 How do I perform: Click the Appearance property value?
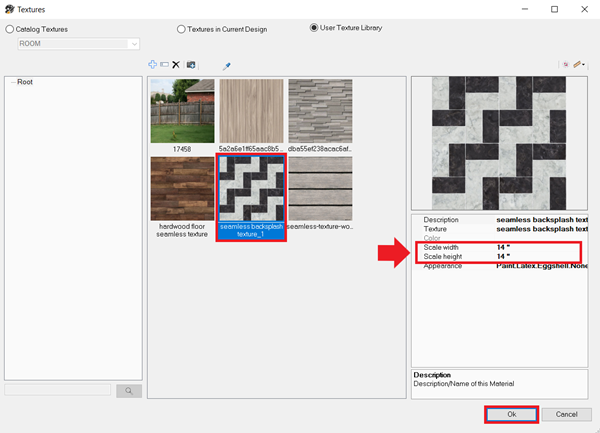pos(542,266)
